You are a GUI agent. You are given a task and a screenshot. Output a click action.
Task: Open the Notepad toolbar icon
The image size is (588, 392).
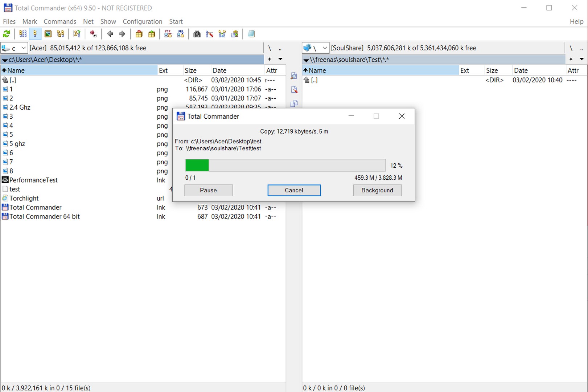point(251,34)
